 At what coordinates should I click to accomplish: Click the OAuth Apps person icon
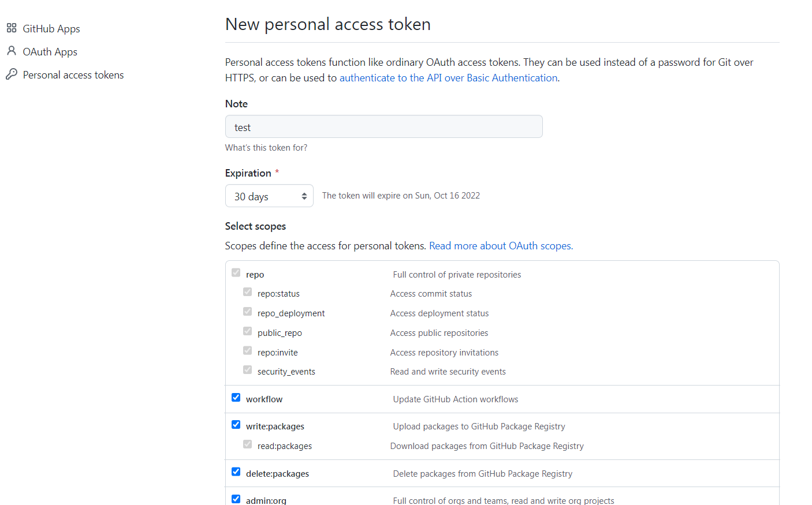[x=12, y=51]
